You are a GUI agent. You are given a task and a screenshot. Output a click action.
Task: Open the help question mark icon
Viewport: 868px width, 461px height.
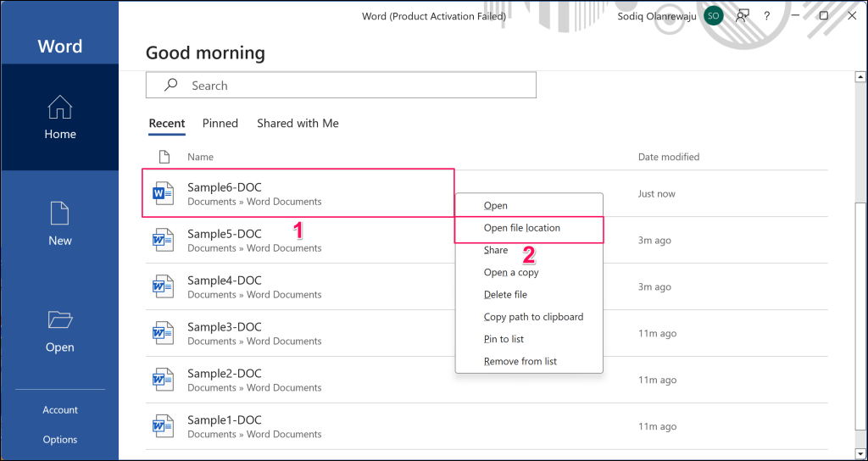tap(767, 15)
